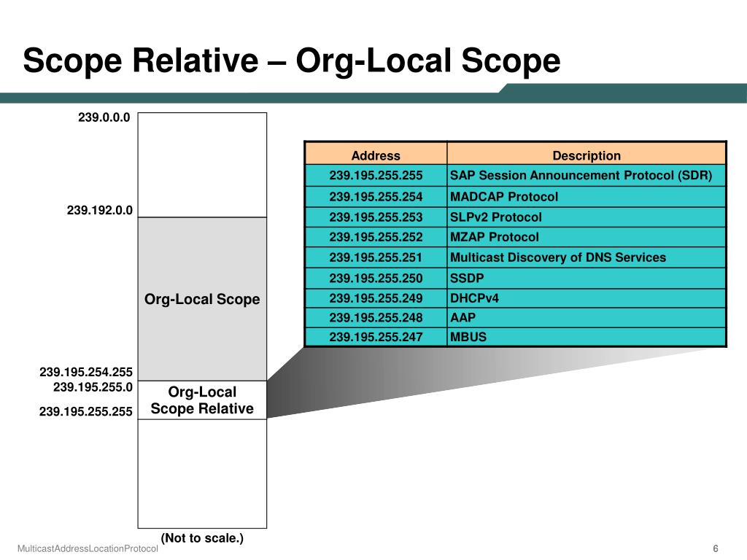Select the gray Org-Local Scope block
The image size is (747, 560).
202,299
